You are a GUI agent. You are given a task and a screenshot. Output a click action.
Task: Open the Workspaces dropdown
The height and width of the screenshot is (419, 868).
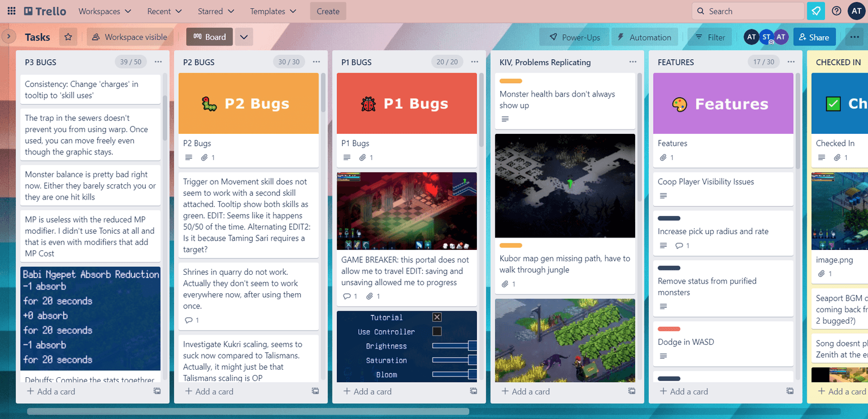click(x=105, y=11)
